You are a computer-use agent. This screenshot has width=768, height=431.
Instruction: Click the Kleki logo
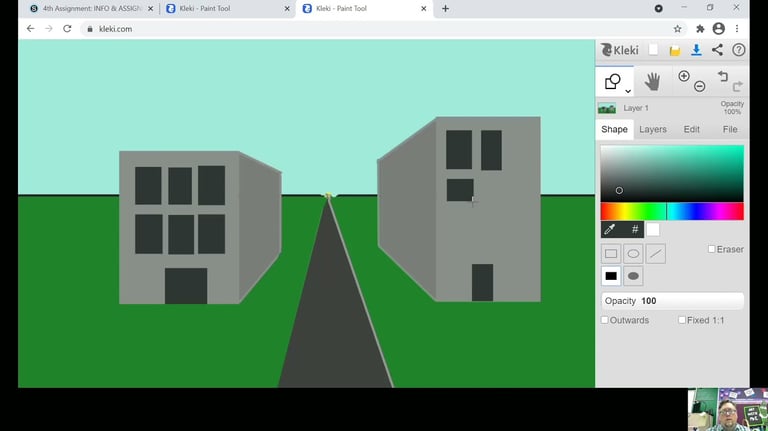[x=620, y=50]
